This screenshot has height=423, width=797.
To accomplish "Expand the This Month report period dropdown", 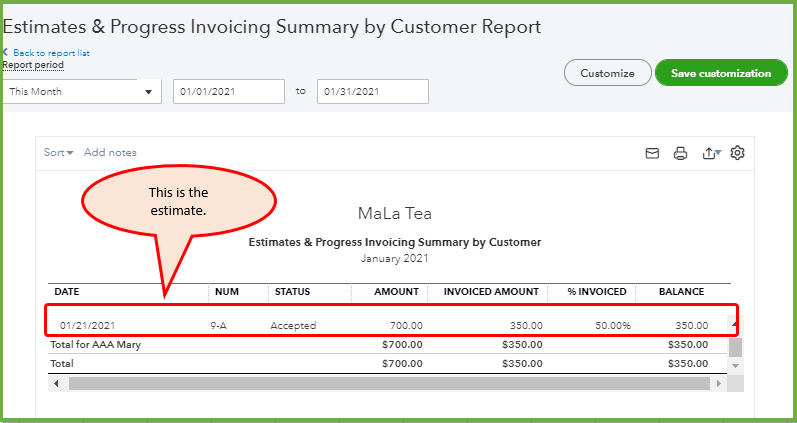I will click(x=82, y=91).
